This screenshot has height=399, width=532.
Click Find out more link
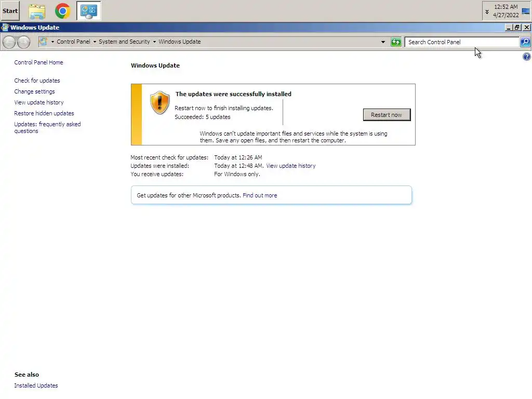pos(260,195)
